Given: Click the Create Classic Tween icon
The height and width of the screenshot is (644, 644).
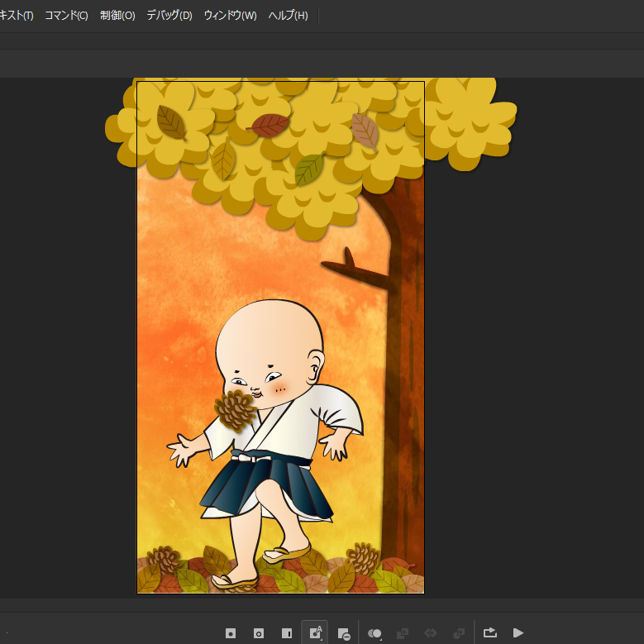Looking at the screenshot, I should click(403, 633).
